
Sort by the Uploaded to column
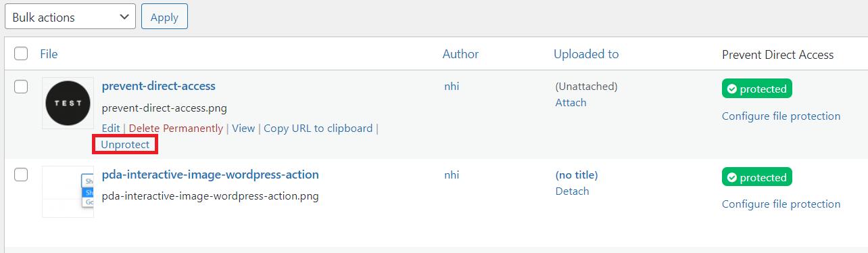click(x=586, y=54)
